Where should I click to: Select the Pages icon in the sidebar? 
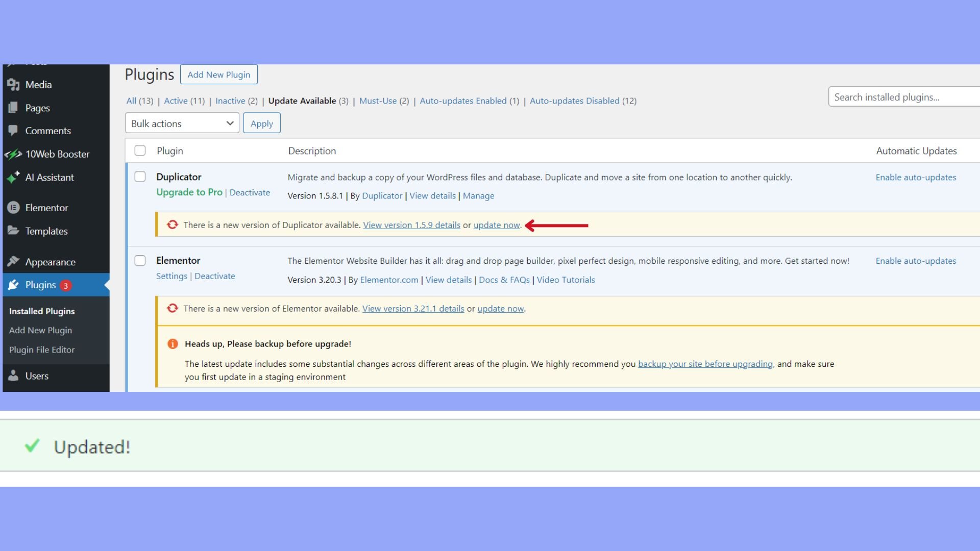click(14, 108)
